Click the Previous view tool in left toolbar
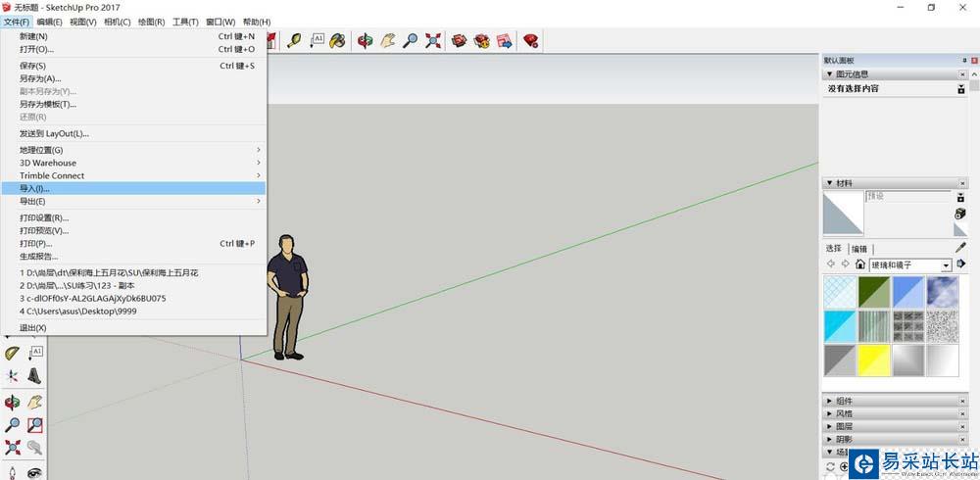 35,448
